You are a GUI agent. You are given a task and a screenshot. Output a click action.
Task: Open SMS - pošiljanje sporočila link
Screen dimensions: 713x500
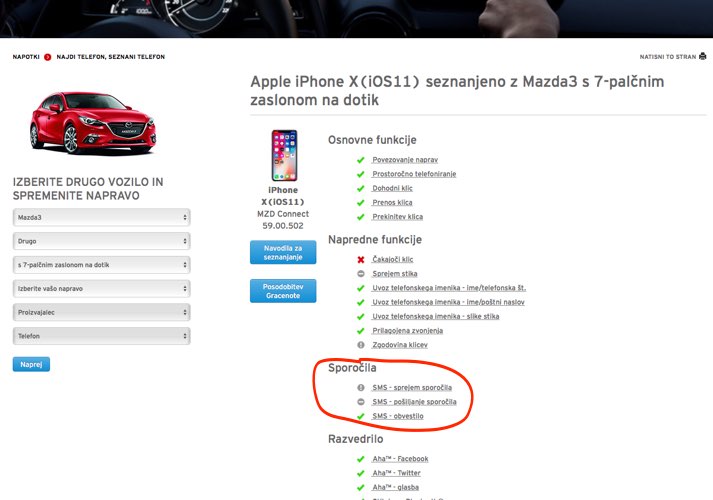tap(414, 402)
